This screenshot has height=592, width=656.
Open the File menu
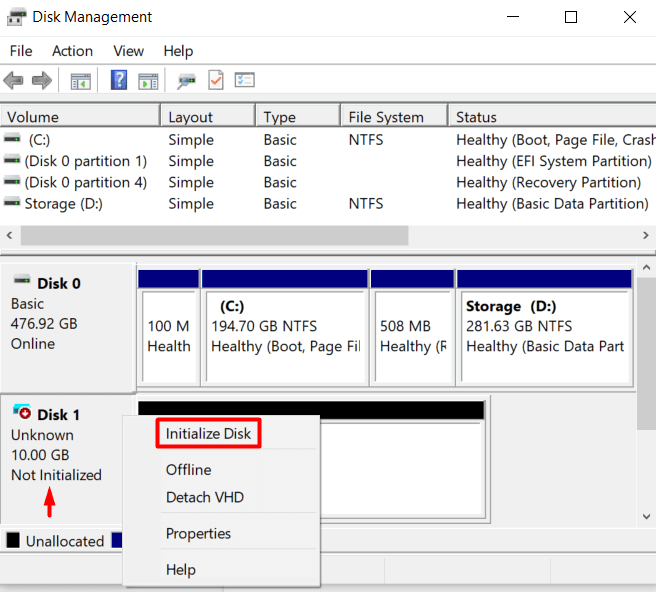pos(21,51)
